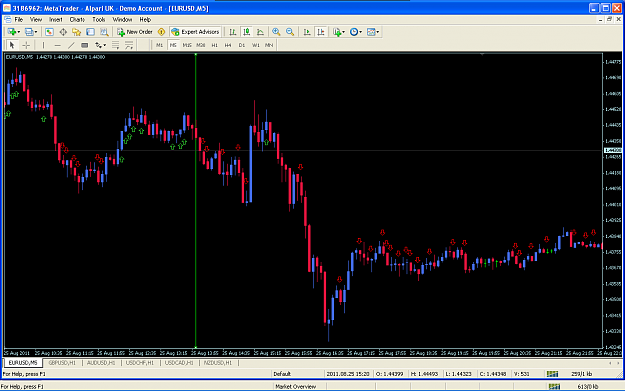This screenshot has width=625, height=391.
Task: Open the View menu
Action: (35, 20)
